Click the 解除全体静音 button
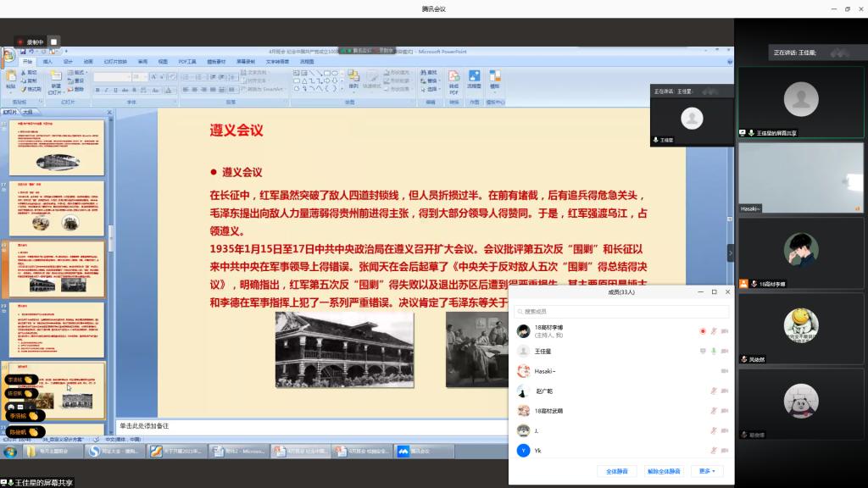The width and height of the screenshot is (868, 488). [663, 471]
